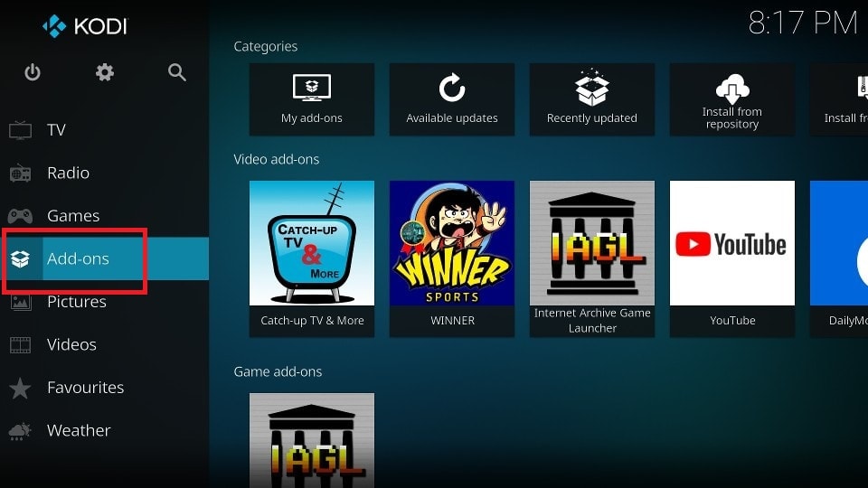This screenshot has height=488, width=868.
Task: Click the Kodi logo
Action: 85,26
